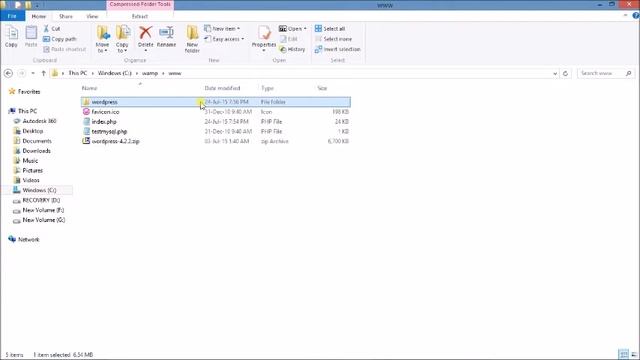Open New Volume (G:) drive
Screen dimensions: 640x360
[x=39, y=220]
